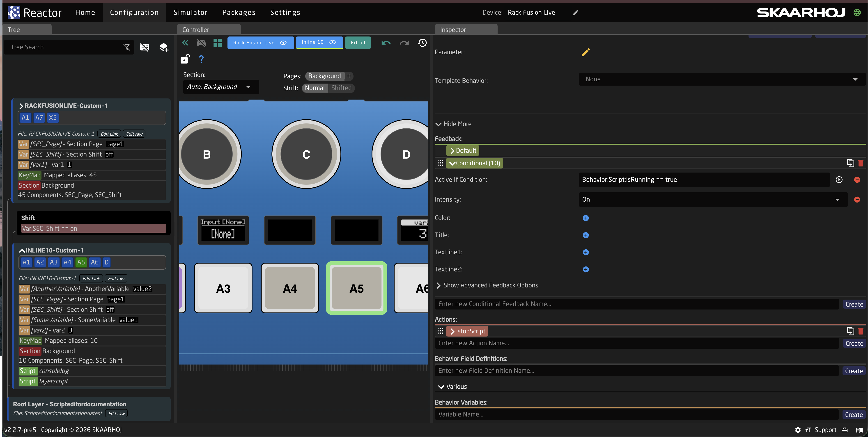Delete the Conditional (10) feedback
Image resolution: width=868 pixels, height=437 pixels.
point(861,163)
